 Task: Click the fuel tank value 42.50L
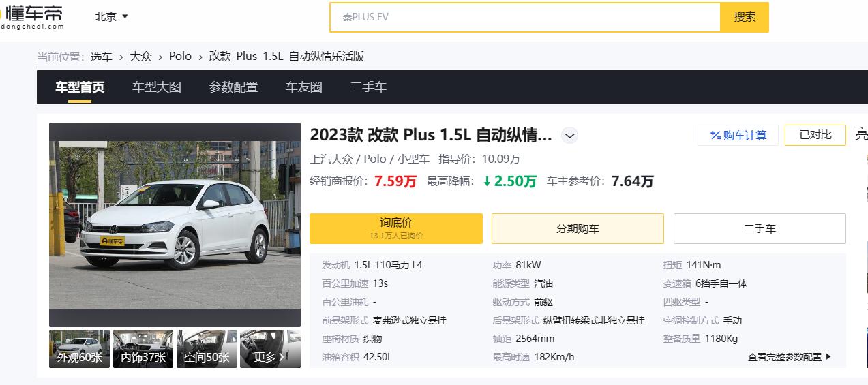point(378,357)
